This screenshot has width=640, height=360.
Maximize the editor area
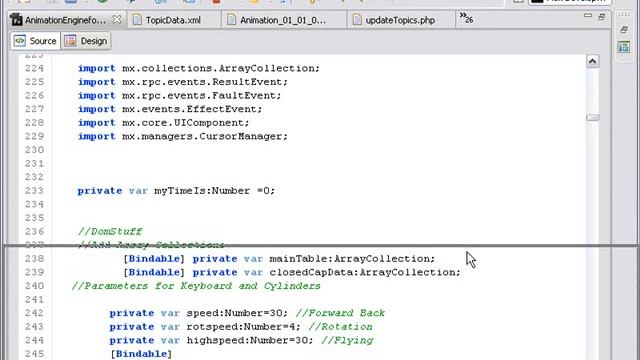point(602,17)
